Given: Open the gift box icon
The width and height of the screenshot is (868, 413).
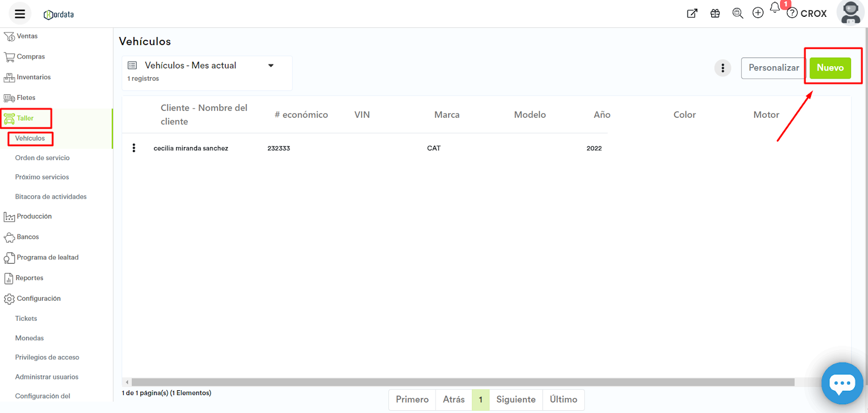Looking at the screenshot, I should click(715, 14).
